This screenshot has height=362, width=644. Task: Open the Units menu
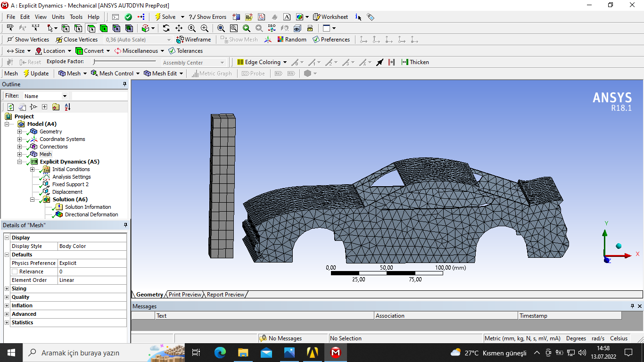pyautogui.click(x=58, y=17)
